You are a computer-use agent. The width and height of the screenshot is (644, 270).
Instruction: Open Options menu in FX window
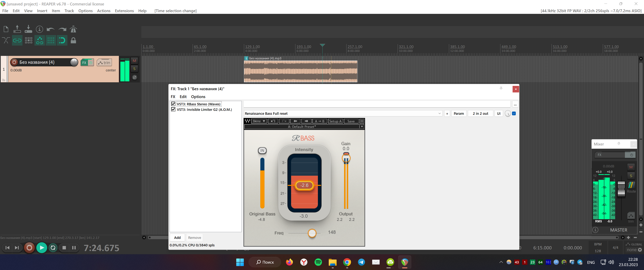tap(198, 97)
